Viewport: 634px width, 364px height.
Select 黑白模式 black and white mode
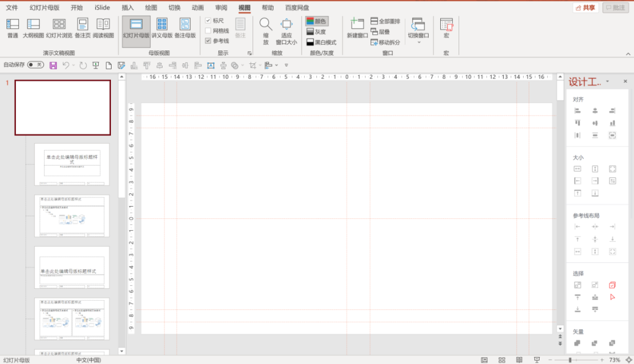tap(322, 42)
